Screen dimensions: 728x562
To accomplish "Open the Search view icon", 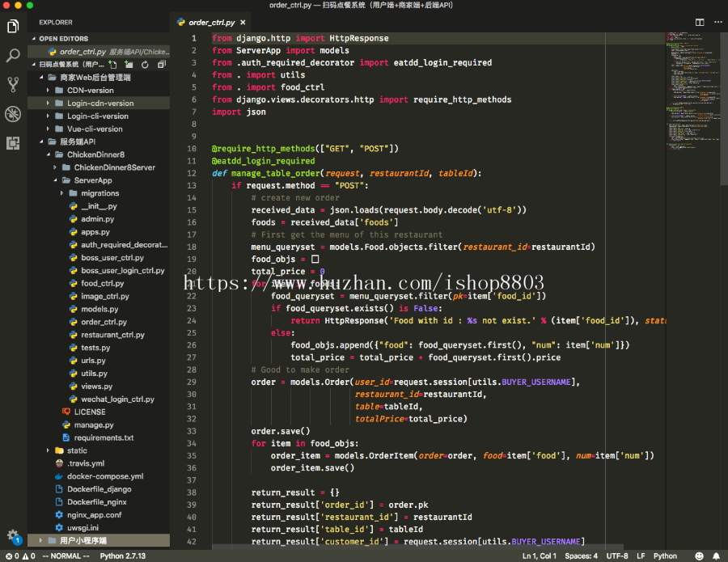I will (x=13, y=56).
